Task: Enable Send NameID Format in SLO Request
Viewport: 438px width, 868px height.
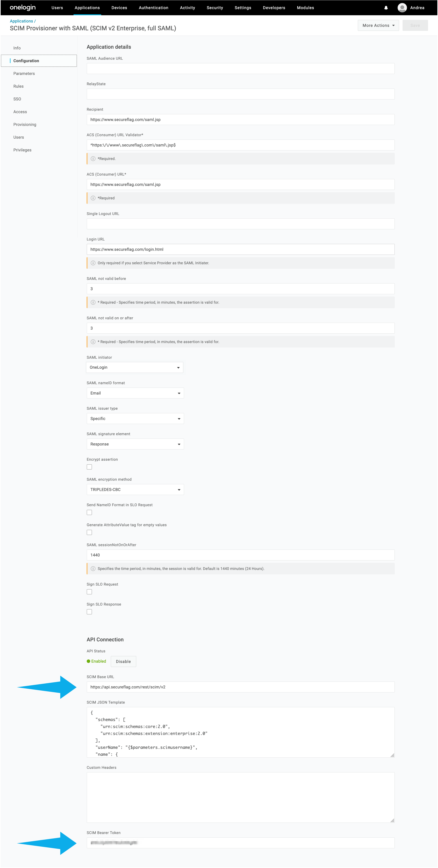Action: click(89, 512)
